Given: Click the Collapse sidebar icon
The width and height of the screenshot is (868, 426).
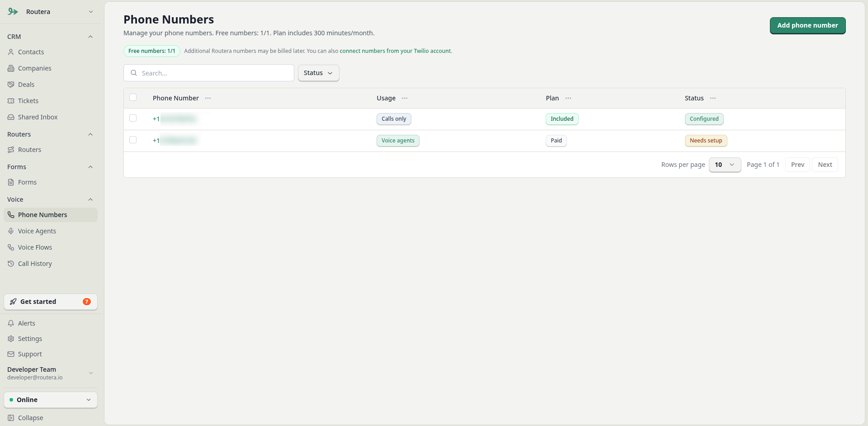Looking at the screenshot, I should [x=11, y=418].
